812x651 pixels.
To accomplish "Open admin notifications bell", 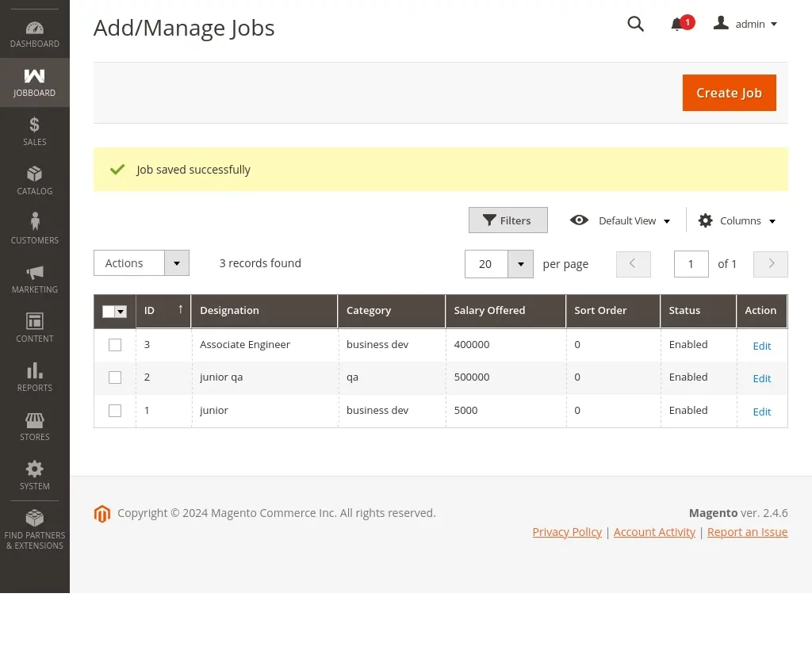I will tap(677, 25).
